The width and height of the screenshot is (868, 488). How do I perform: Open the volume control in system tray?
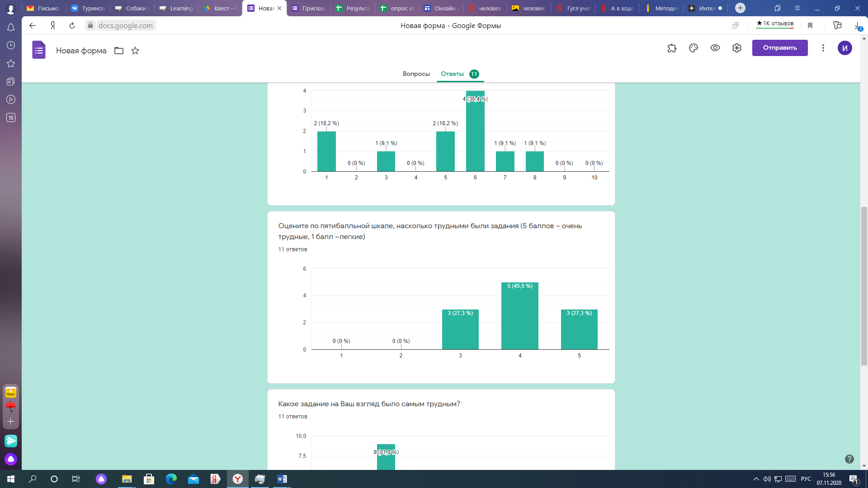coord(767,479)
